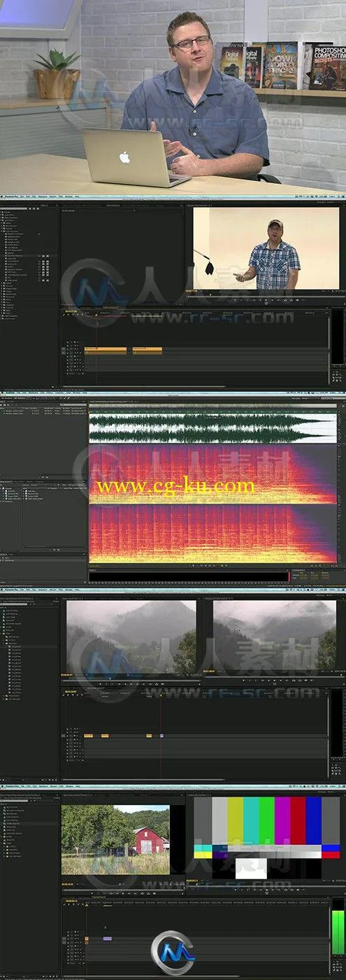Select the orange clip after the playhead in the top Premiere timeline

[147, 349]
